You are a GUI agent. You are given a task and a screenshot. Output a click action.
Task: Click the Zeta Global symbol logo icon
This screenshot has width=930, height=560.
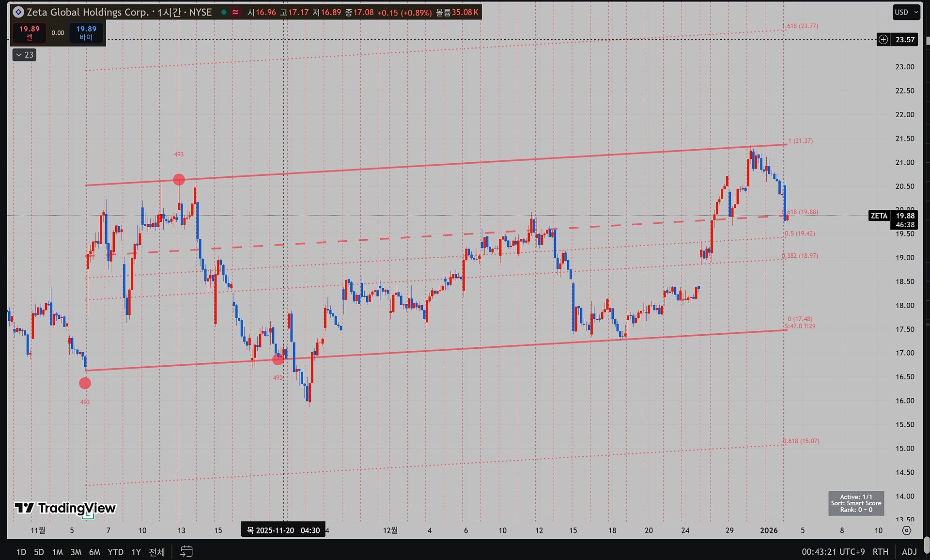click(18, 12)
